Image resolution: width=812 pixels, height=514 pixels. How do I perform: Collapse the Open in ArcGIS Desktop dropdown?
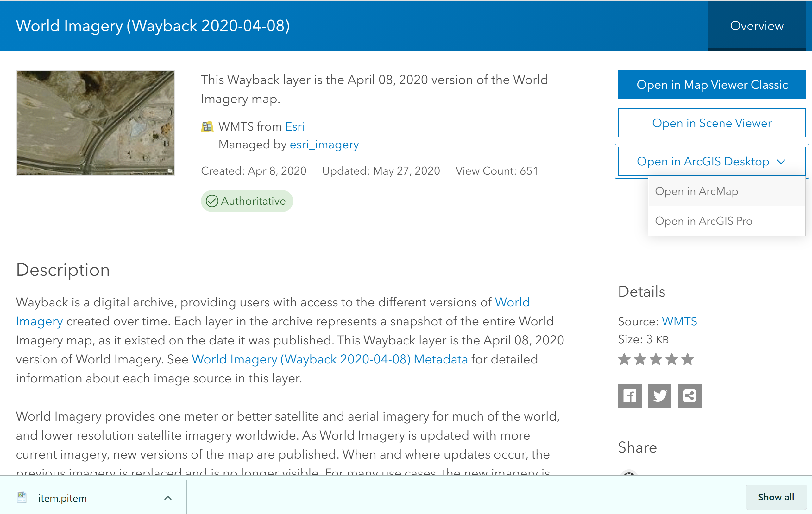click(712, 161)
